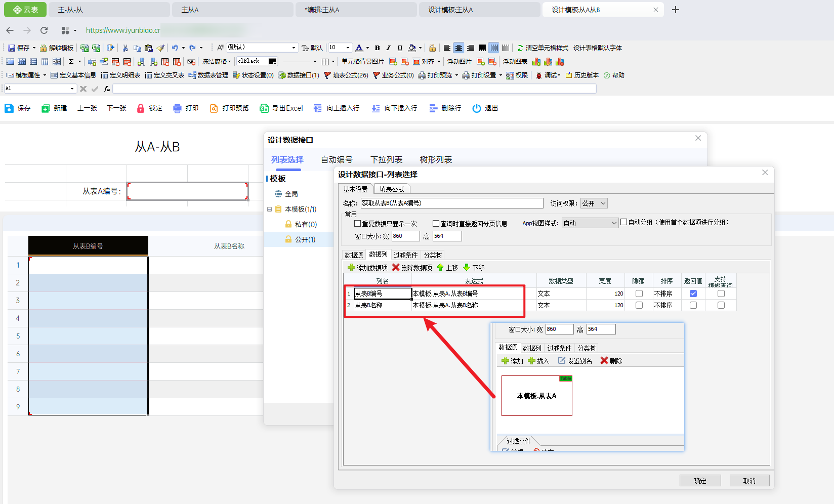Click the fill color bucket button
The height and width of the screenshot is (504, 834).
click(x=412, y=48)
